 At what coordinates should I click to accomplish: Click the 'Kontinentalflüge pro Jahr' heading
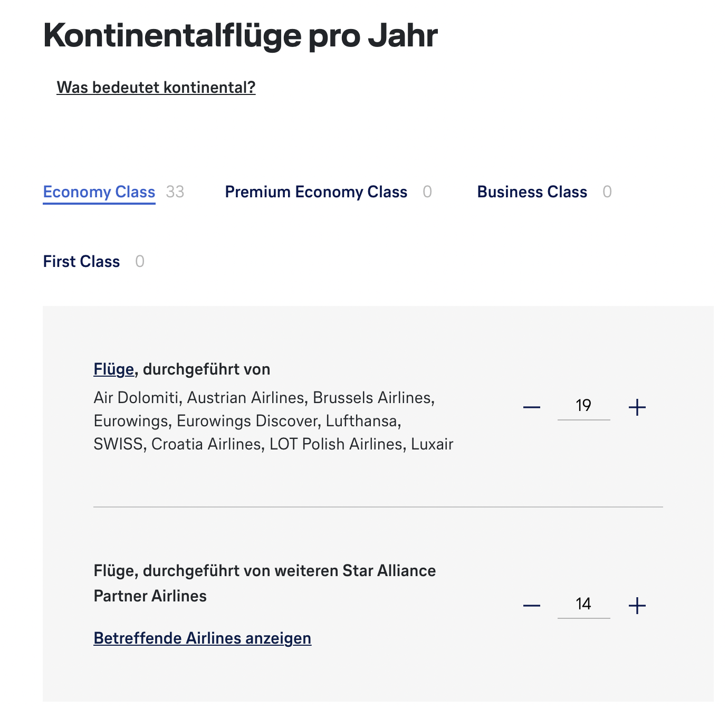240,36
